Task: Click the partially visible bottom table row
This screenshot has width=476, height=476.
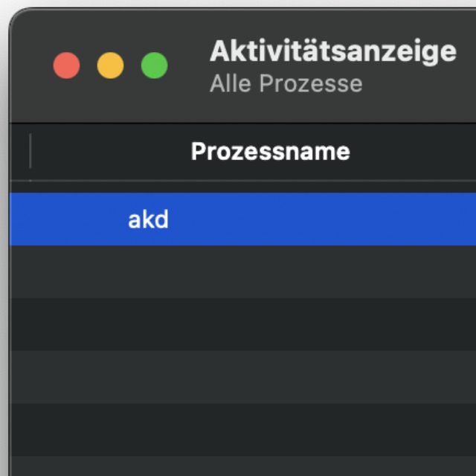Action: 242,466
